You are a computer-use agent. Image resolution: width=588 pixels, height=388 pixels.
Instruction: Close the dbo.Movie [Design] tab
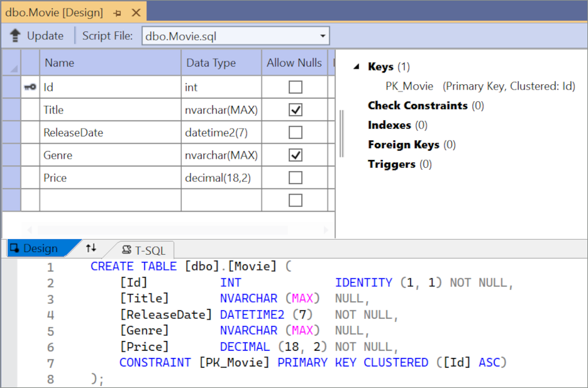(135, 12)
